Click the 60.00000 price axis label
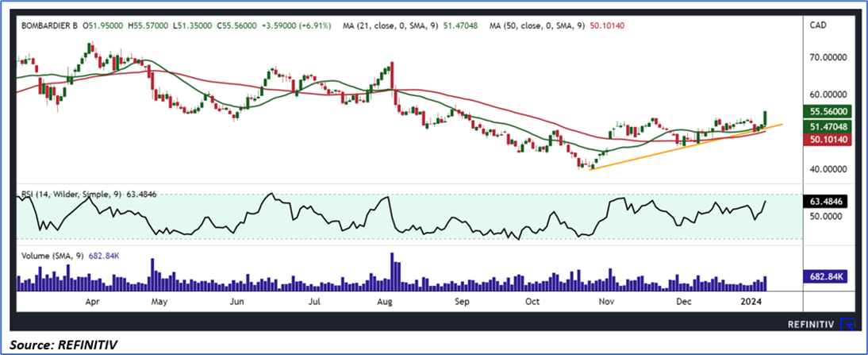 (x=828, y=95)
